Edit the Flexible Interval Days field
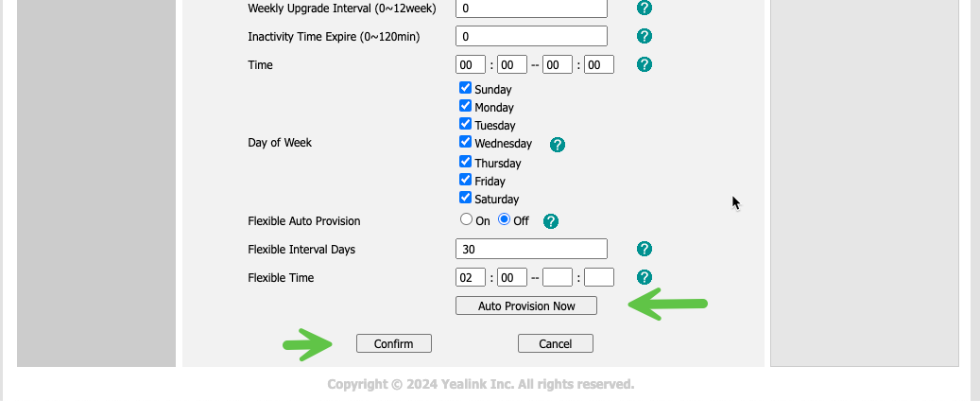980x401 pixels. [531, 249]
